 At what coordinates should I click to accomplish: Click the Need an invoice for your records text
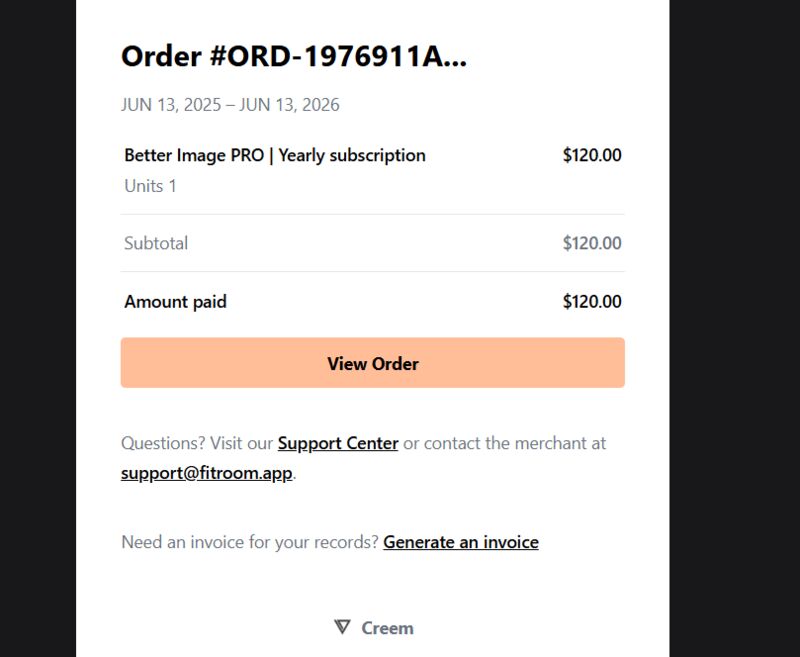pos(250,542)
